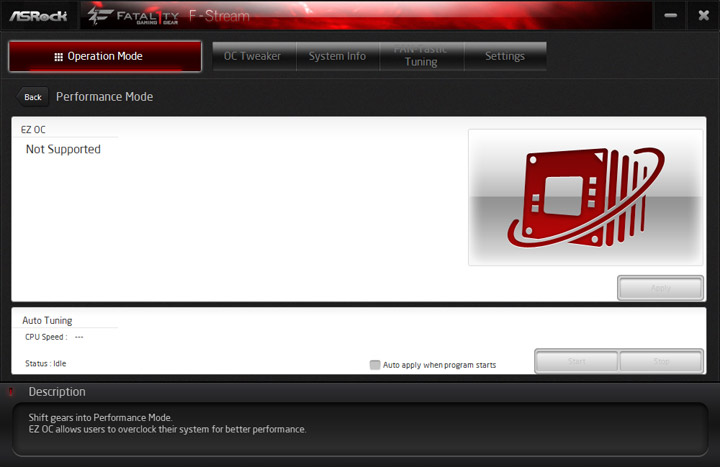Switch to the OC Tweaker tab
720x467 pixels.
(254, 56)
